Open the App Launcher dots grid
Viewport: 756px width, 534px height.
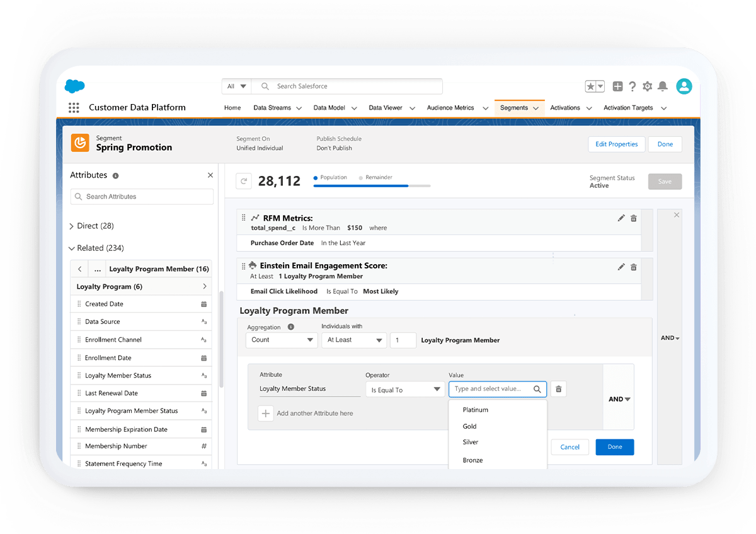click(x=74, y=108)
